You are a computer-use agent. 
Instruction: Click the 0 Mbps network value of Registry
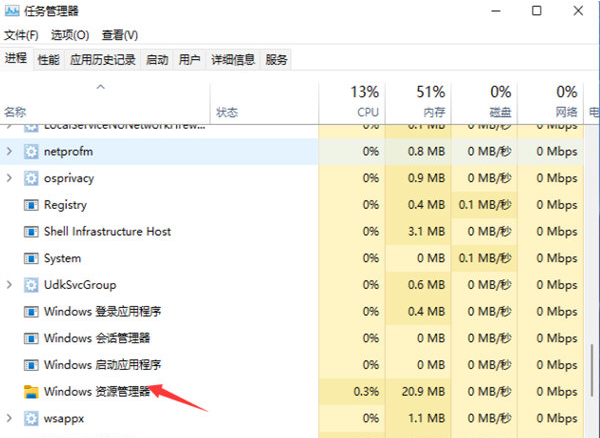click(557, 205)
